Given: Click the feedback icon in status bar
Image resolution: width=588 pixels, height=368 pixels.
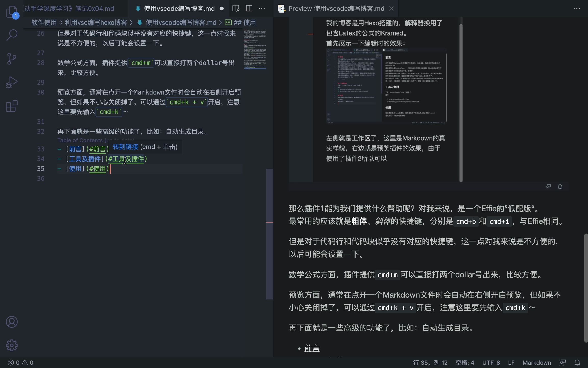Looking at the screenshot, I should 562,362.
